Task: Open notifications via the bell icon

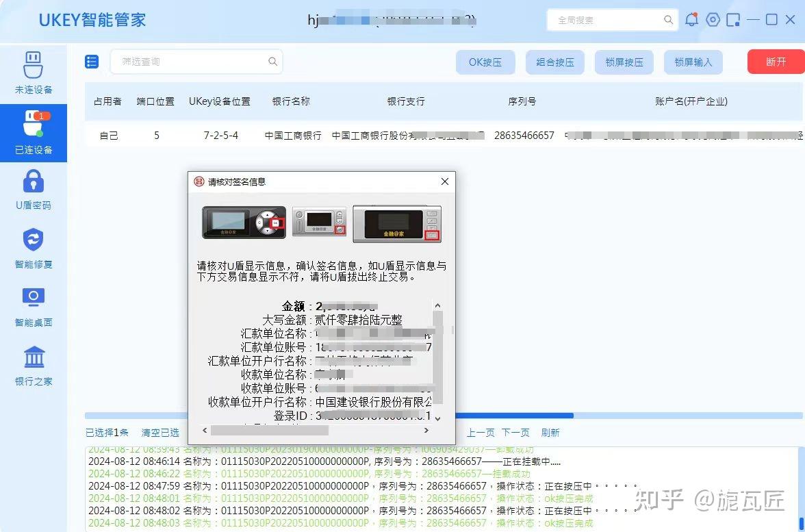Action: 691,19
